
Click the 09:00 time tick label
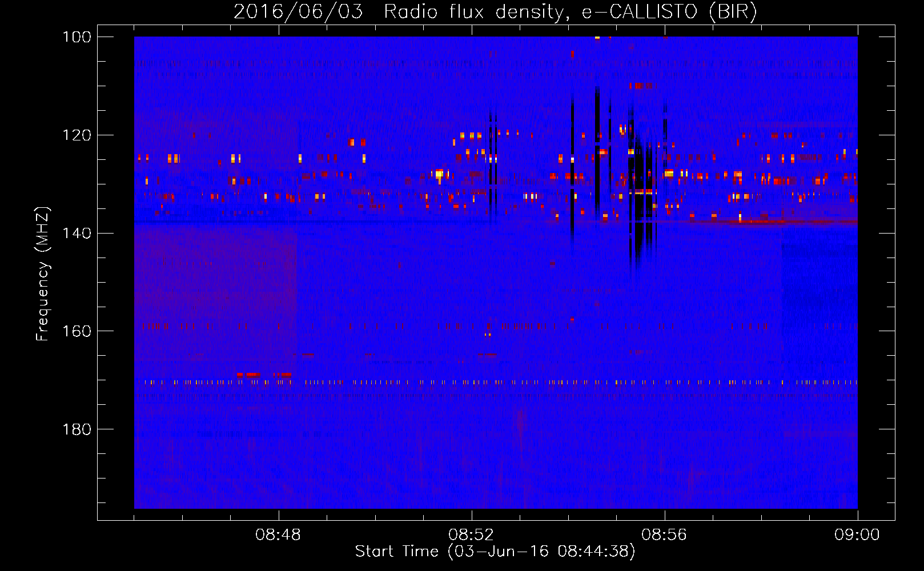[x=857, y=535]
